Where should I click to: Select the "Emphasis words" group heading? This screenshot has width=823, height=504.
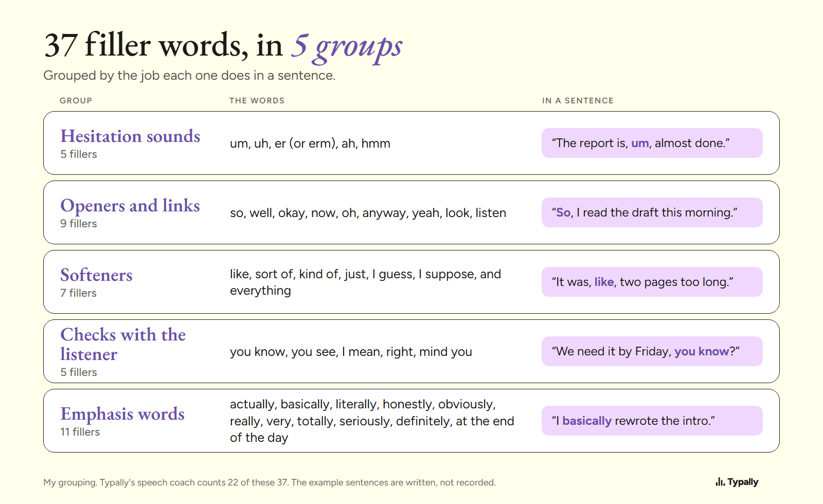pos(122,414)
